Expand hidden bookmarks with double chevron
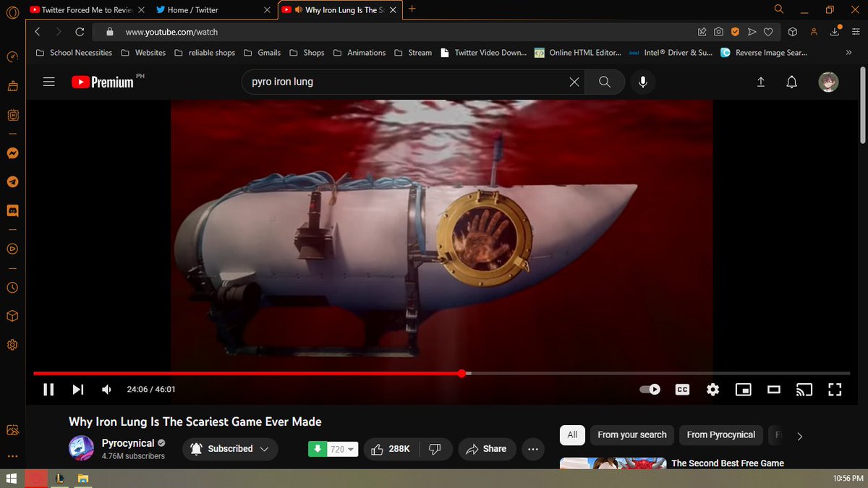 point(848,53)
